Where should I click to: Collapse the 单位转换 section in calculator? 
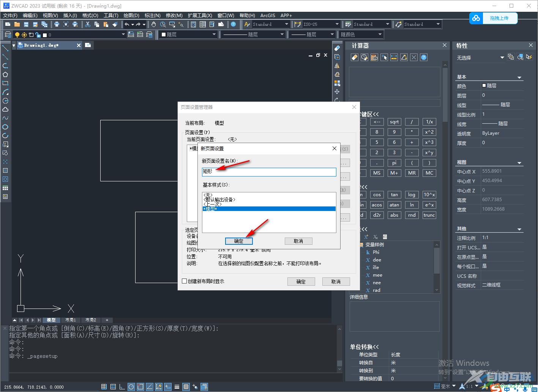pyautogui.click(x=364, y=346)
